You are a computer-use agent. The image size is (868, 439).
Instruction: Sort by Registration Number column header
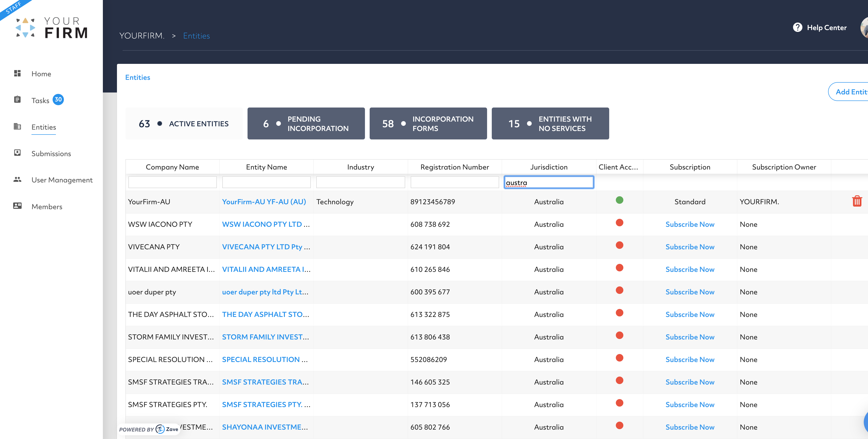[x=455, y=167]
